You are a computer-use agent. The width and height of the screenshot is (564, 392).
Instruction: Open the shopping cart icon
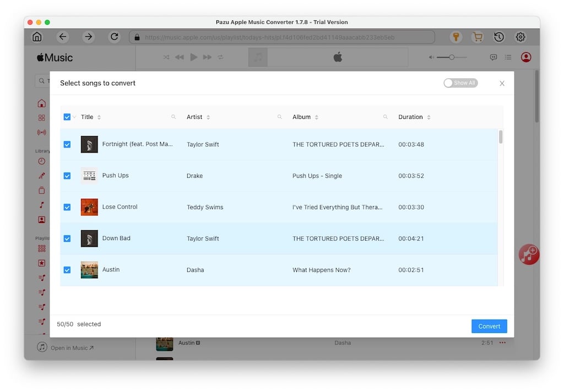(478, 37)
